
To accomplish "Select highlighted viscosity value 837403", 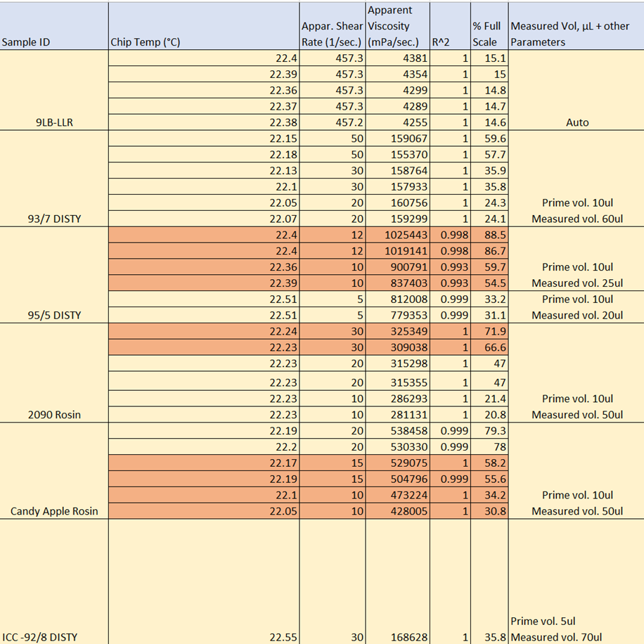I will coord(397,283).
